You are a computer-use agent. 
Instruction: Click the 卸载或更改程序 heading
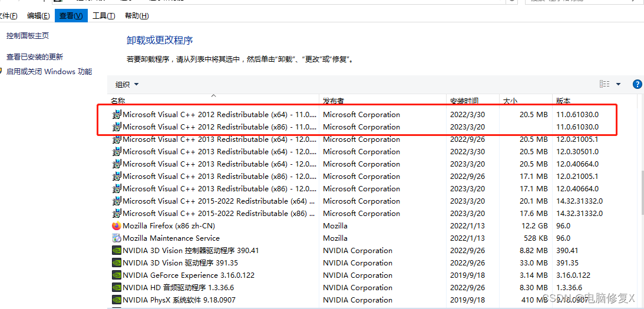click(x=160, y=40)
